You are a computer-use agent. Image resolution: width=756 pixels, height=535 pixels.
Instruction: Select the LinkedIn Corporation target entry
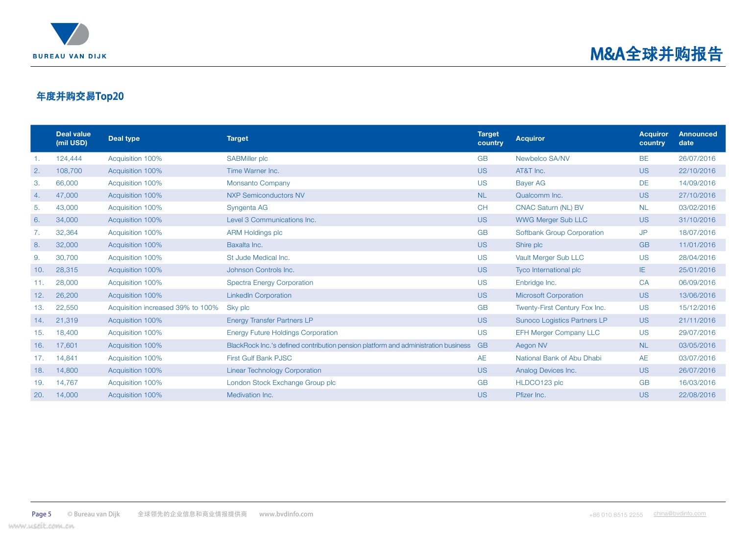tap(259, 295)
